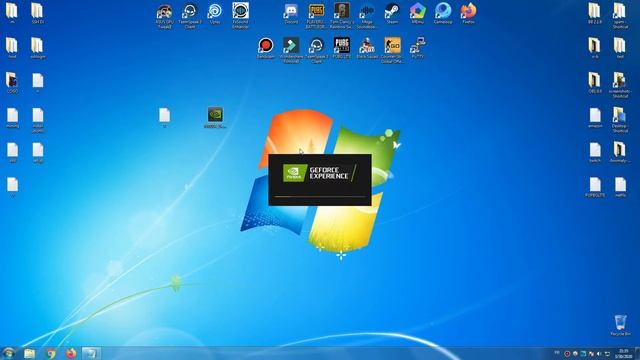The image size is (640, 360).
Task: Select the FxSound Enhancer desktop icon
Action: 240,16
